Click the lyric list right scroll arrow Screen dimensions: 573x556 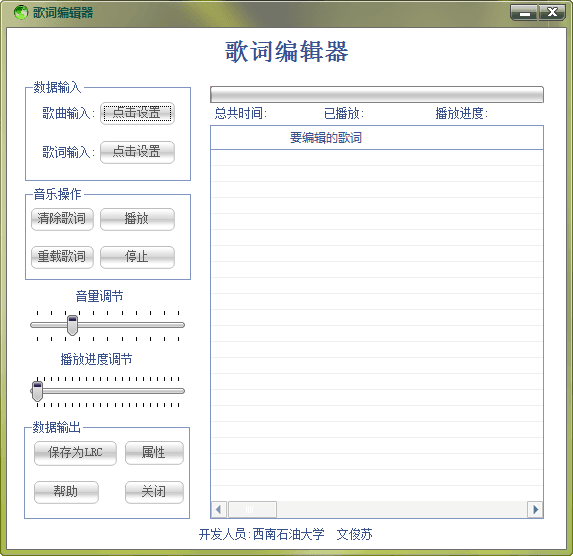coord(535,510)
